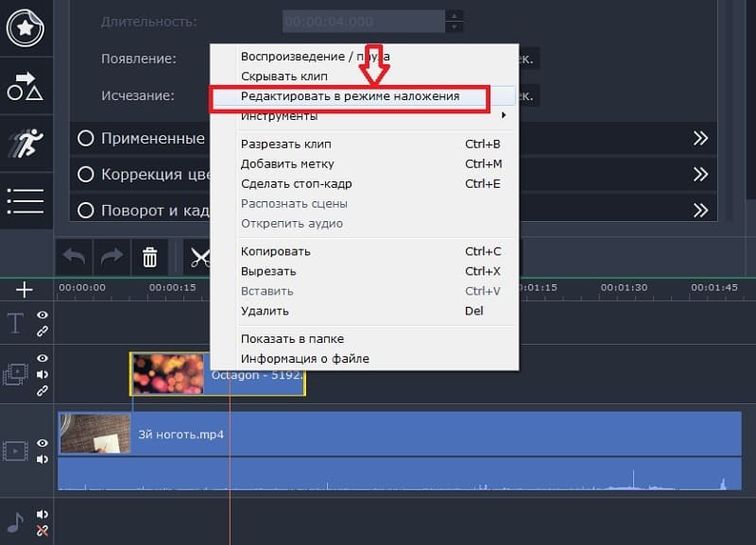The width and height of the screenshot is (756, 545).
Task: Hide the title track with eye icon
Action: coord(43,315)
